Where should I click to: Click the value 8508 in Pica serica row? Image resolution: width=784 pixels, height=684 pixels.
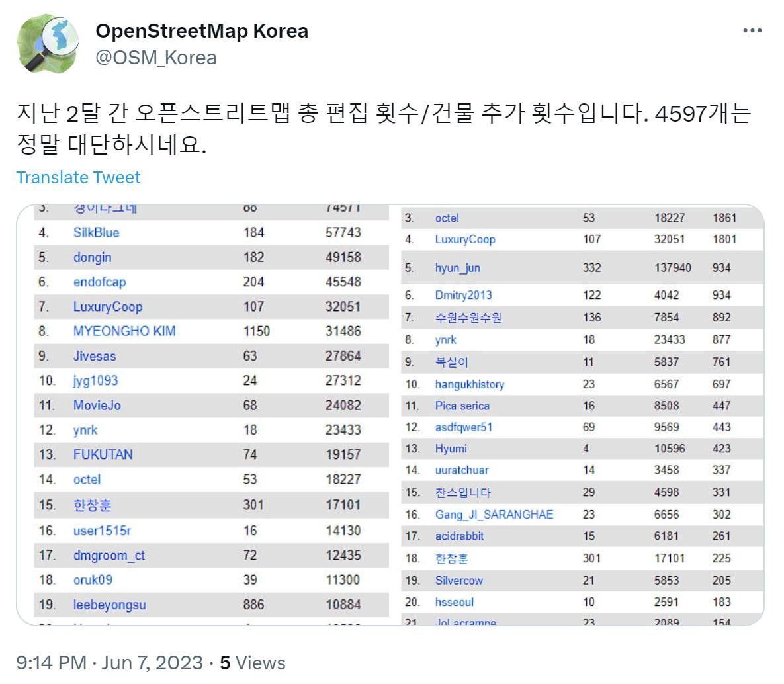coord(666,406)
